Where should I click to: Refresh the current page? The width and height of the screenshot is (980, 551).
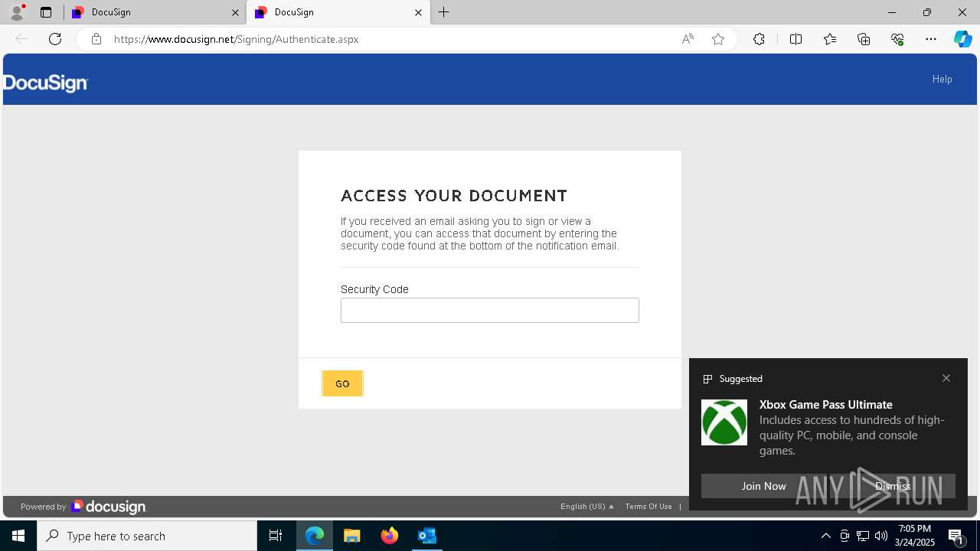pos(55,39)
